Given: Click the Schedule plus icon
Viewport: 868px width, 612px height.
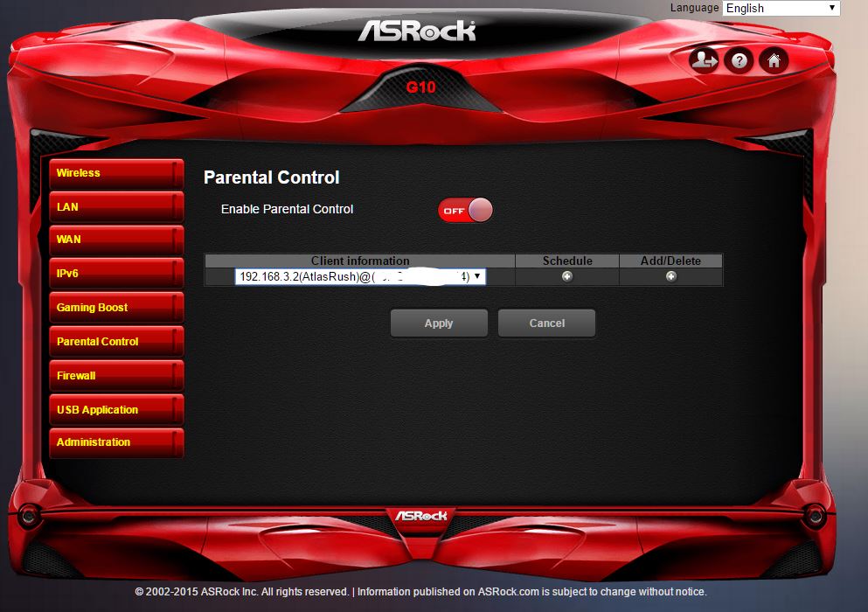Looking at the screenshot, I should pos(567,276).
